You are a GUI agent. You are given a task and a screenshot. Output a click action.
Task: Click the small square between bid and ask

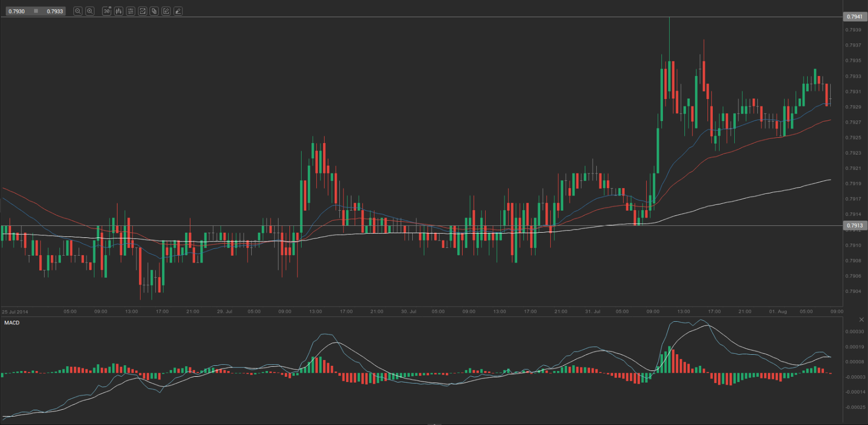(x=36, y=11)
